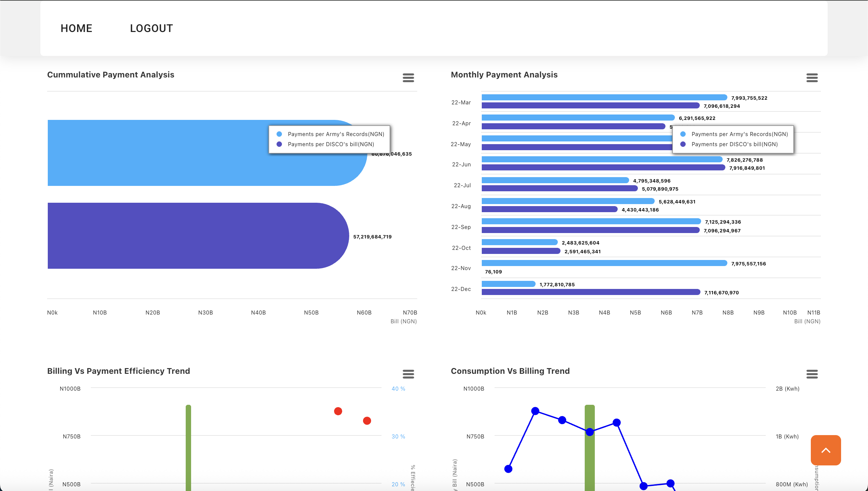Select HOME in the navigation bar
The image size is (868, 491).
coord(76,28)
